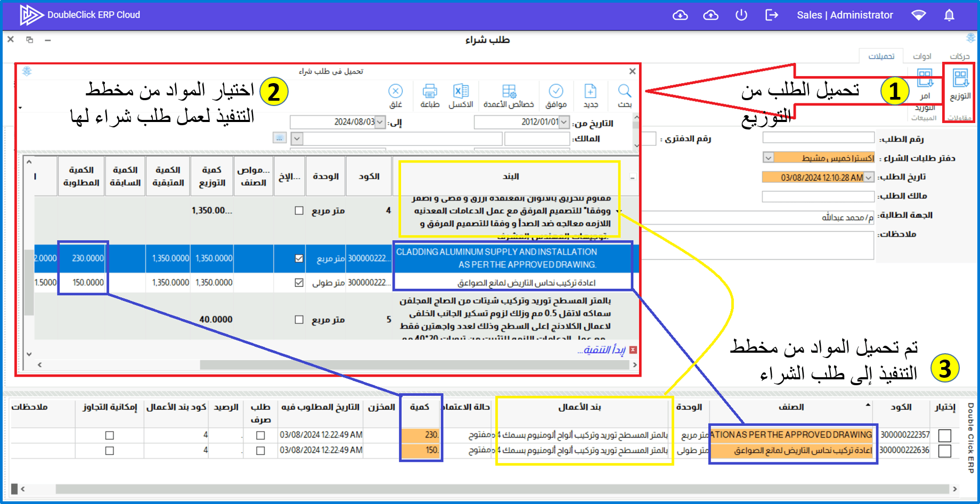Expand the row arrow beside the code 4 description
The height and width of the screenshot is (504, 980).
[618, 212]
